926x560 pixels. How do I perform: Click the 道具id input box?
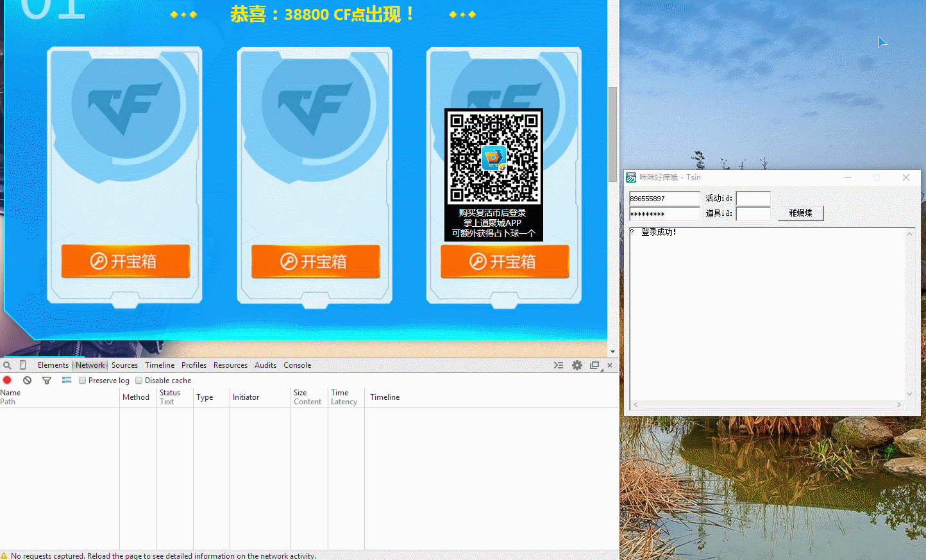tap(753, 214)
